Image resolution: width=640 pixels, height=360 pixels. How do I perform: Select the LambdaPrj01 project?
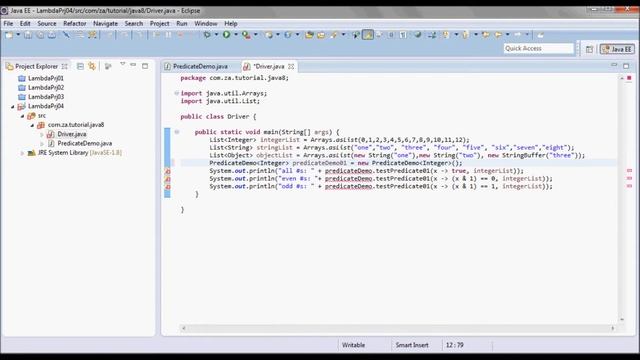coord(45,78)
